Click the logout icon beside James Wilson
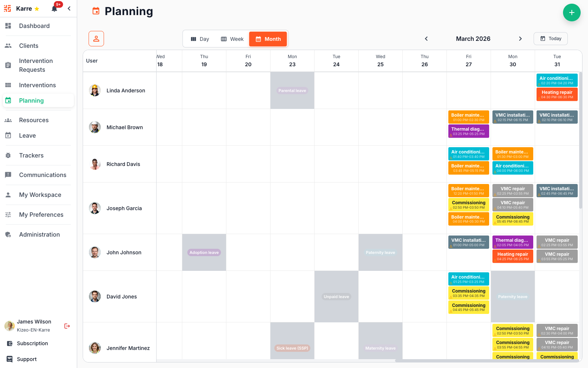588x368 pixels. pos(67,326)
